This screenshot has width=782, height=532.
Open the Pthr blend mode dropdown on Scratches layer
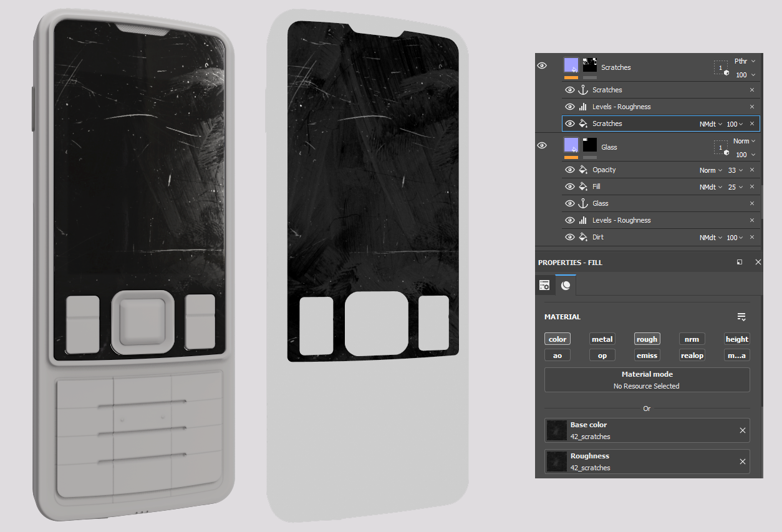click(x=745, y=61)
